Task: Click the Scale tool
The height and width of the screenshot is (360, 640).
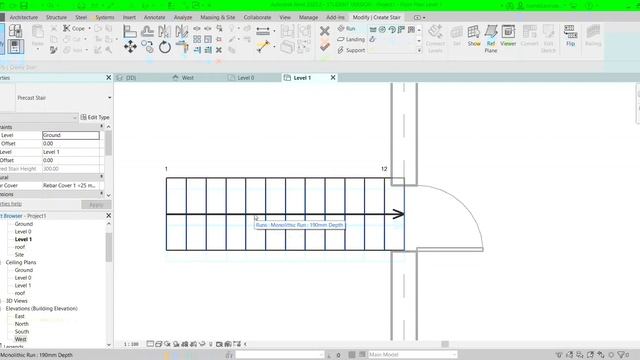Action: 208,39
